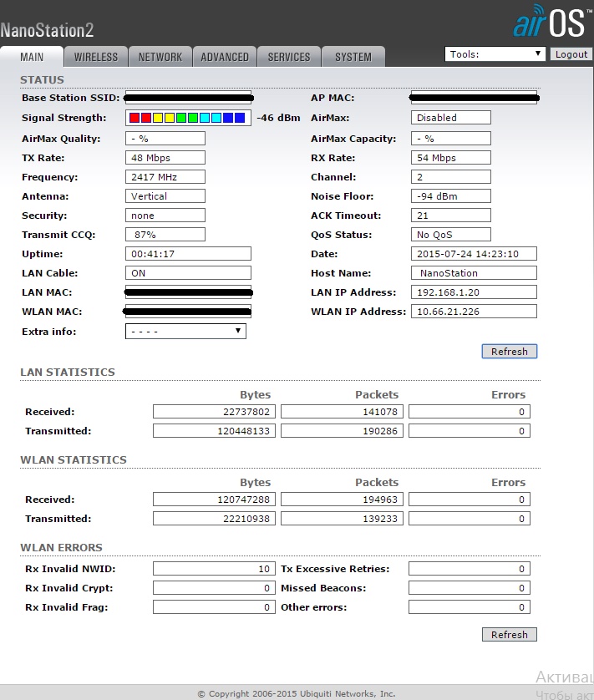Click the Channel value 2 field
The image size is (594, 700).
(450, 177)
